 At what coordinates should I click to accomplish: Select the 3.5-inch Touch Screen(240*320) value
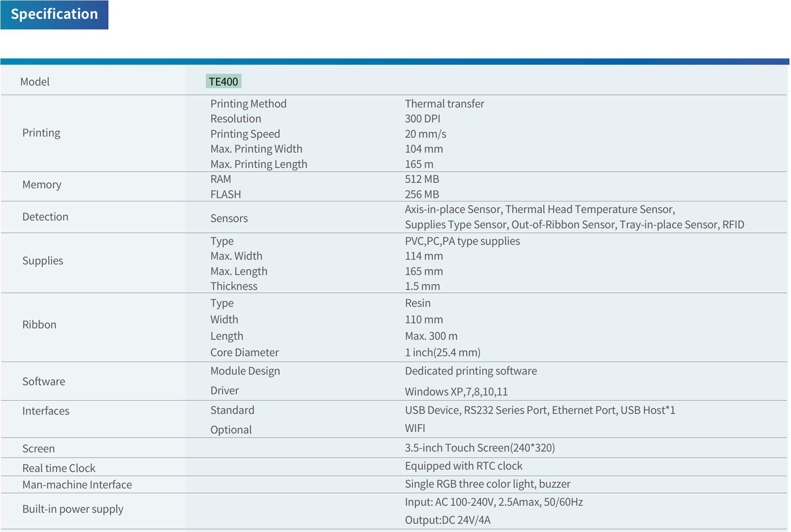tap(480, 448)
